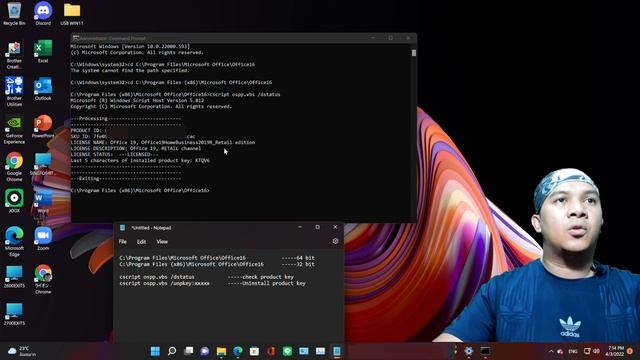Image resolution: width=640 pixels, height=360 pixels.
Task: Minimize the Notepad window
Action: pos(300,227)
